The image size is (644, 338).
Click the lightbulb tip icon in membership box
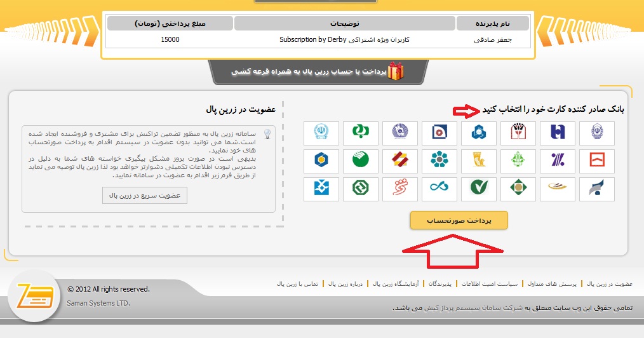pos(267,134)
